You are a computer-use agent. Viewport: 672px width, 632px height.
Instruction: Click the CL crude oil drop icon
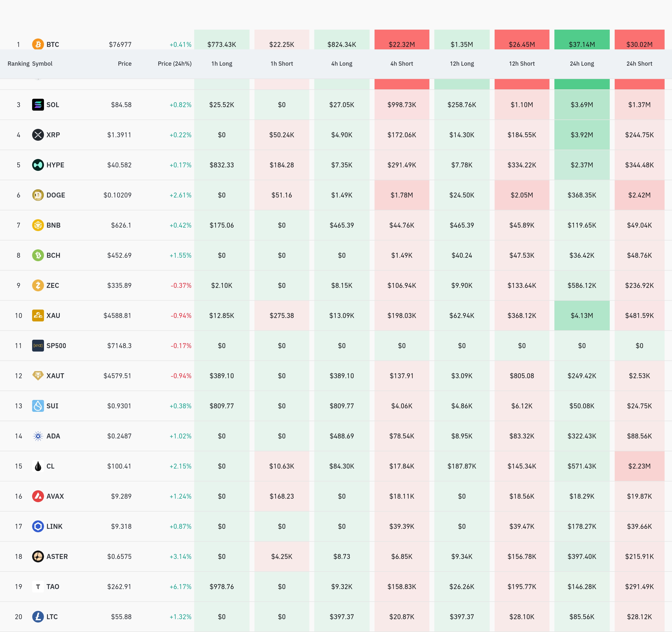click(38, 466)
